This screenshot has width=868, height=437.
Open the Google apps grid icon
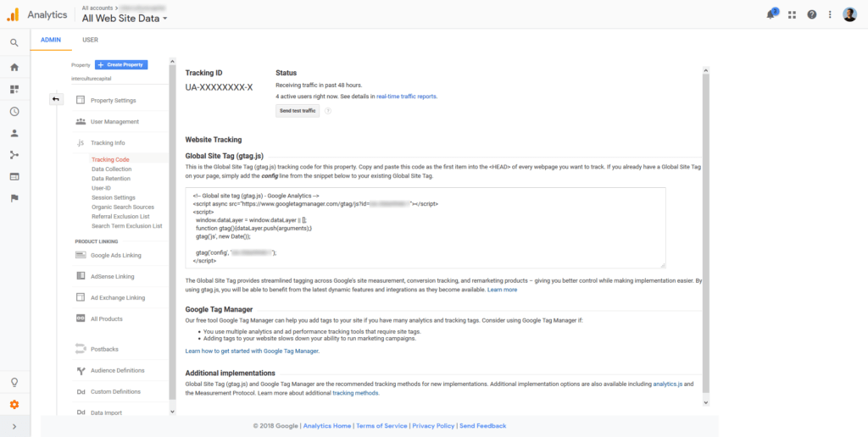coord(792,15)
